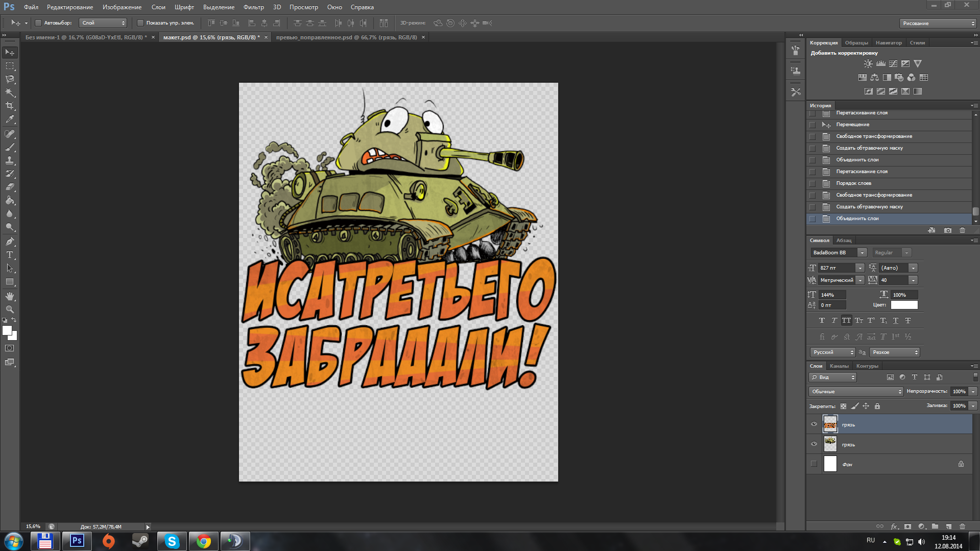Viewport: 980px width, 551px height.
Task: Choose the Pen tool
Action: point(10,242)
